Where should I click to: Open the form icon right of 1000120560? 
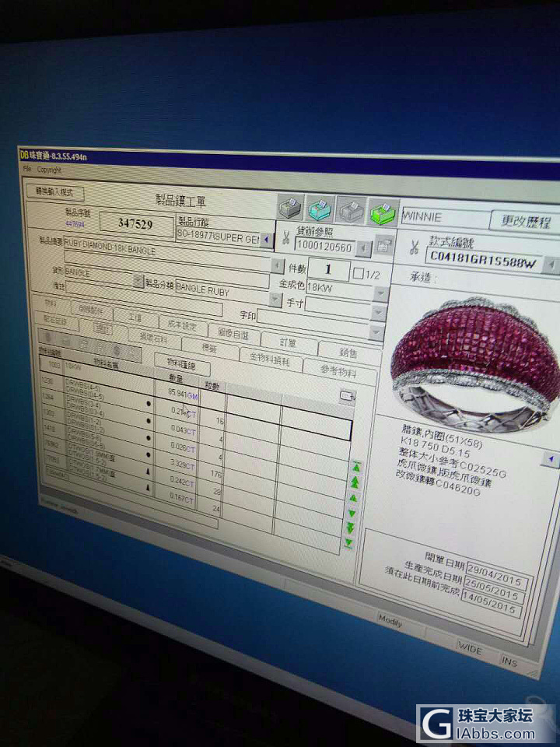pyautogui.click(x=383, y=246)
